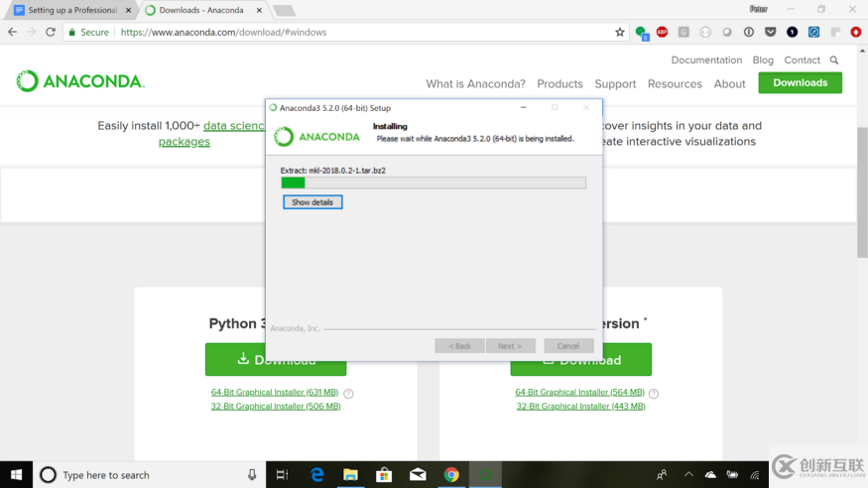Close the Downloads - Anaconda tab
The width and height of the screenshot is (868, 488).
coord(259,10)
